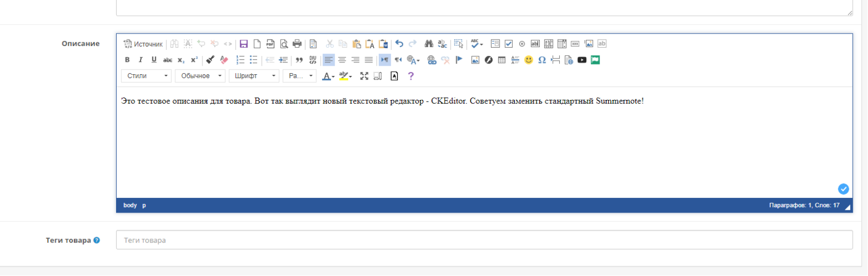Click the Теги товара input field
The height and width of the screenshot is (276, 868).
pyautogui.click(x=484, y=240)
